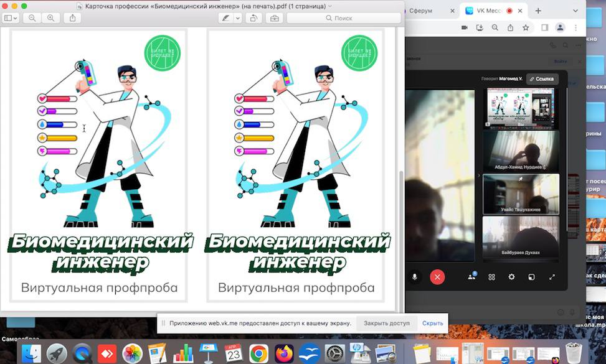
Task: Open more options dots in VK header
Action: coord(578,45)
